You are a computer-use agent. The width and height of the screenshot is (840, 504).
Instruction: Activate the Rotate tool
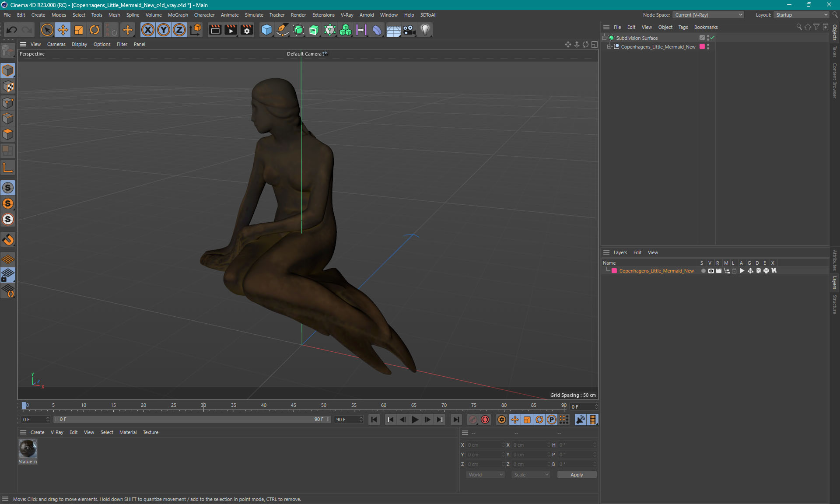click(94, 30)
